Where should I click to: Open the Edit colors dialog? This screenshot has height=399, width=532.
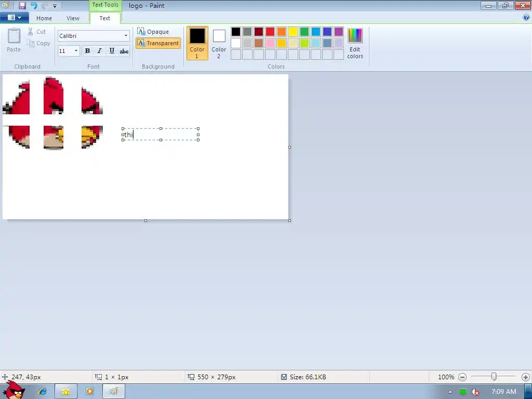click(355, 43)
